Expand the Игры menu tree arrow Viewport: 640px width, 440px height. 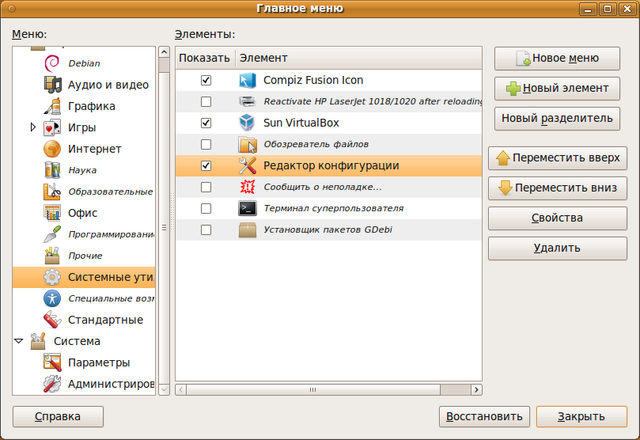(34, 127)
